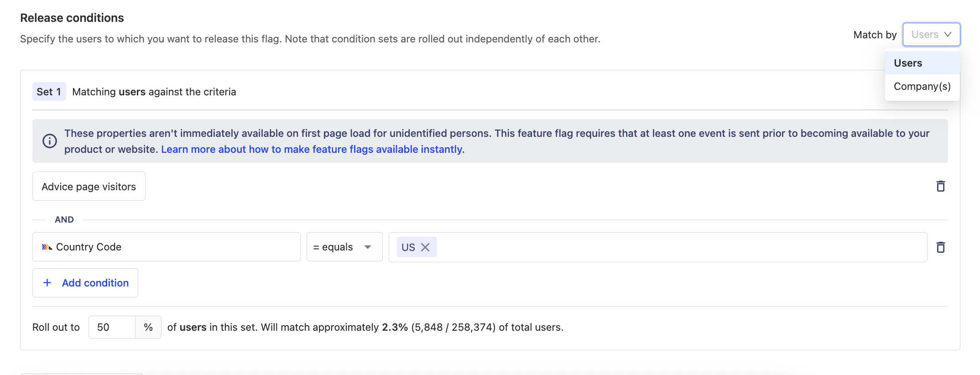Click Matching users against the criteria text
Viewport: 980px width, 375px height.
tap(154, 92)
